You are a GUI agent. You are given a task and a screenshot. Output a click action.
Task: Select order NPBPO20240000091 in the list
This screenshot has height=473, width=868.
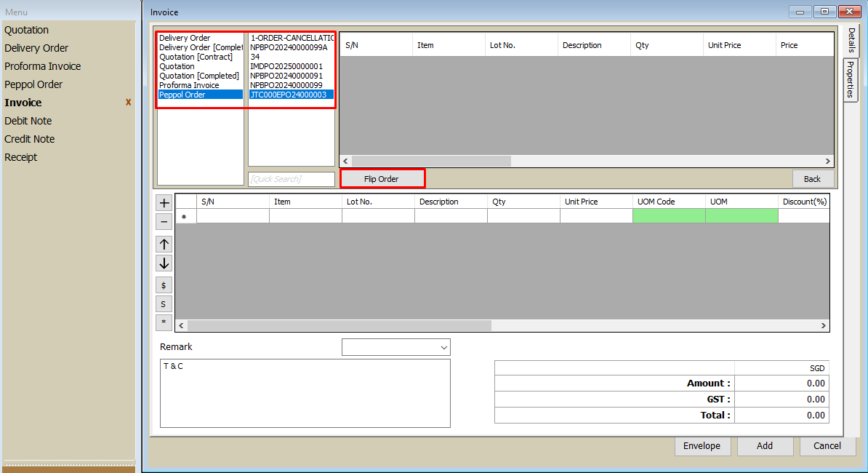point(286,76)
